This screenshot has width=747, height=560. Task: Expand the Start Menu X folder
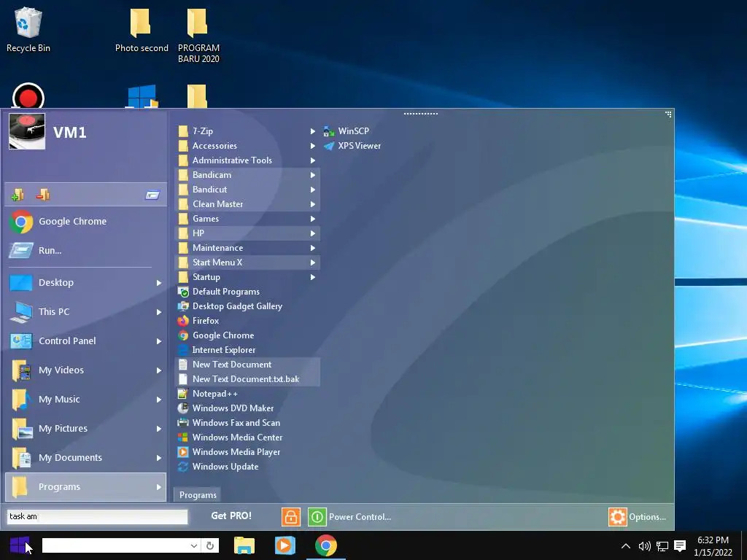[248, 262]
